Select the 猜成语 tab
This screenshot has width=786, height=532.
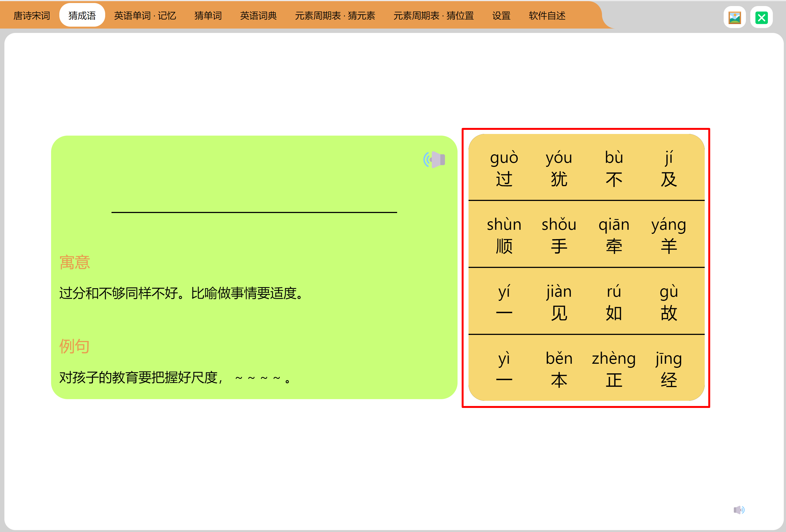(x=82, y=16)
